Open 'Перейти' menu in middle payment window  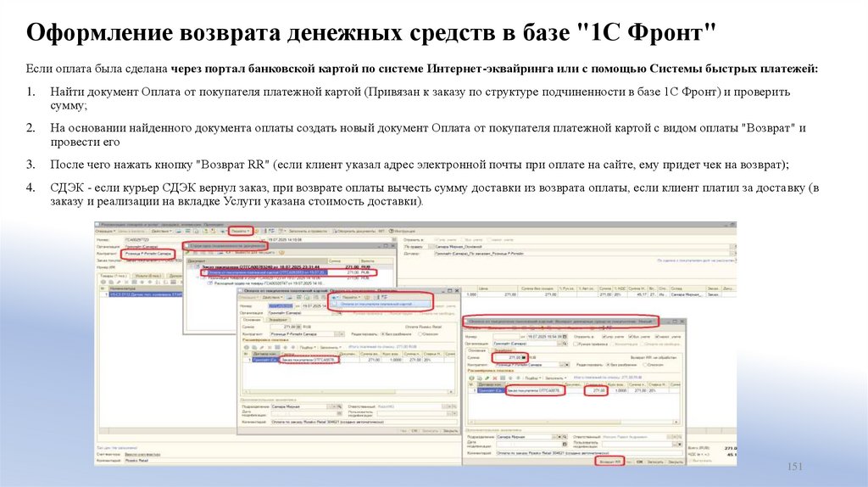(351, 297)
